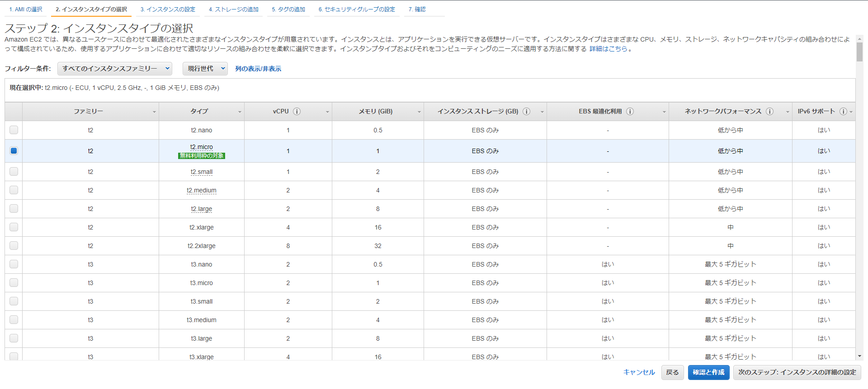Image resolution: width=868 pixels, height=389 pixels.
Task: Go to the 7. 確認 tab
Action: tap(417, 9)
